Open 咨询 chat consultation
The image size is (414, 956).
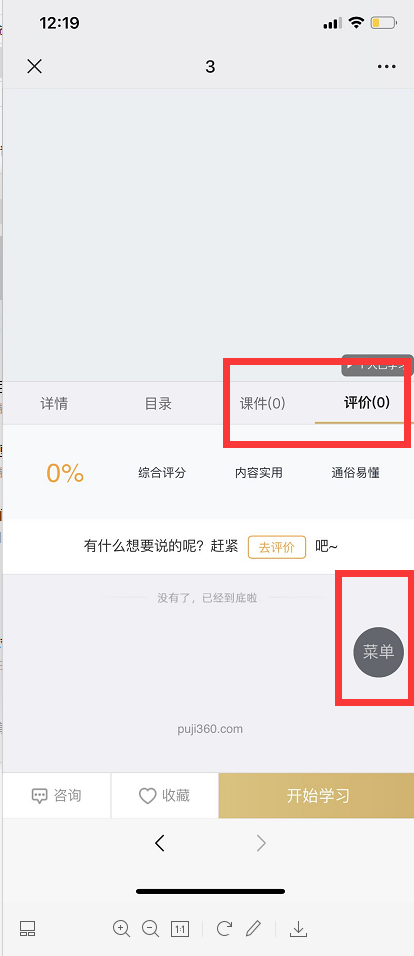[57, 796]
